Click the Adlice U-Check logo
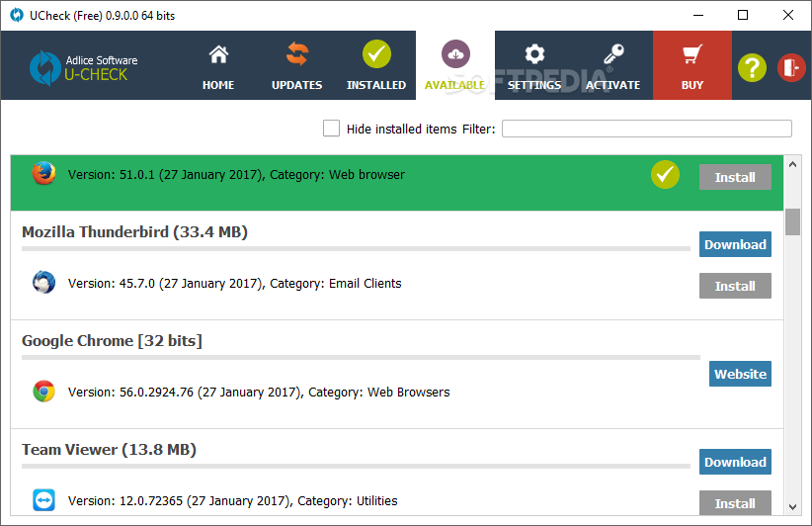The height and width of the screenshot is (526, 812). click(x=83, y=68)
